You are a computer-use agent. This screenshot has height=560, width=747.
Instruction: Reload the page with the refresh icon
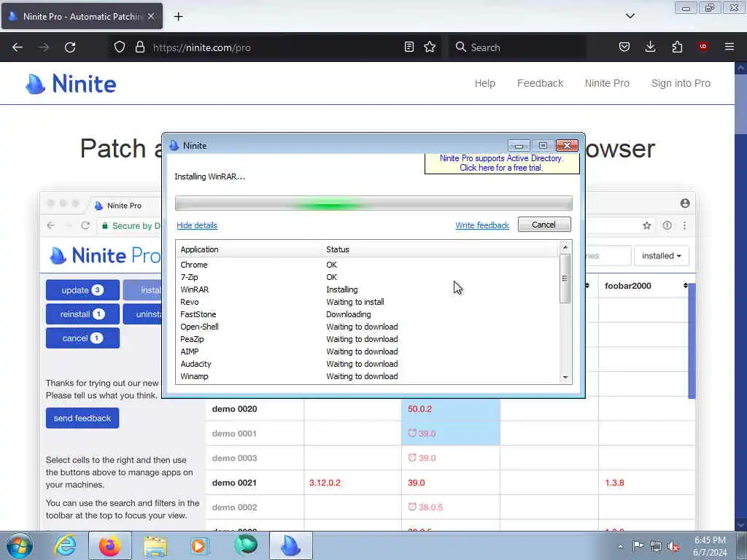(x=70, y=47)
